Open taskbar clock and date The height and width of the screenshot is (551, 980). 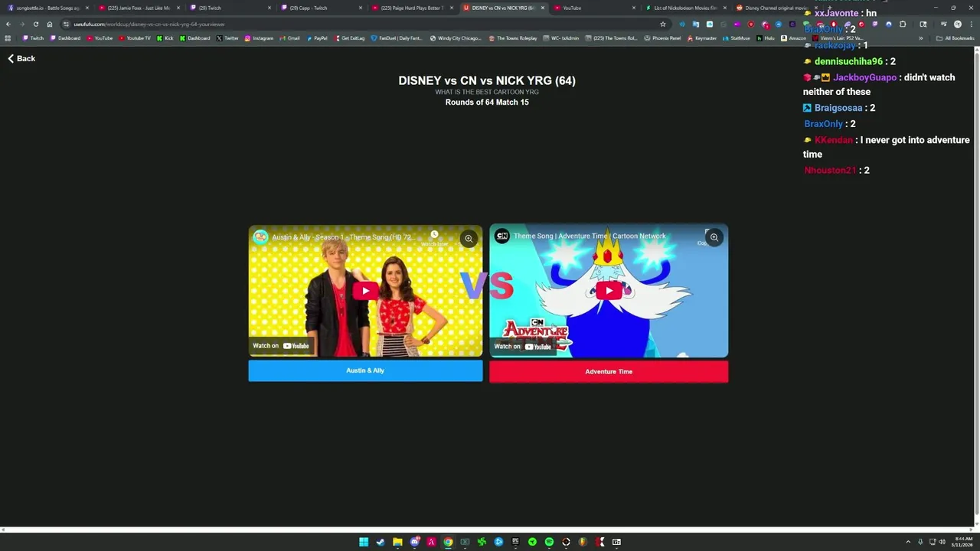click(962, 542)
